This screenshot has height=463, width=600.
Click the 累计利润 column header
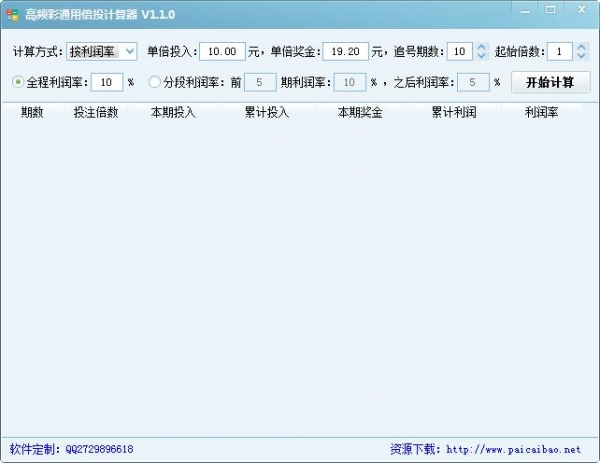pyautogui.click(x=454, y=112)
